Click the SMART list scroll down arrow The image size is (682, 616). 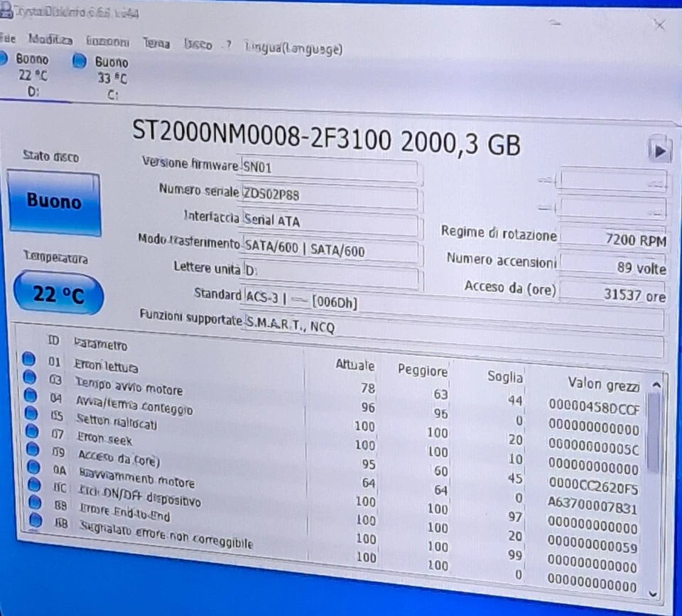654,593
